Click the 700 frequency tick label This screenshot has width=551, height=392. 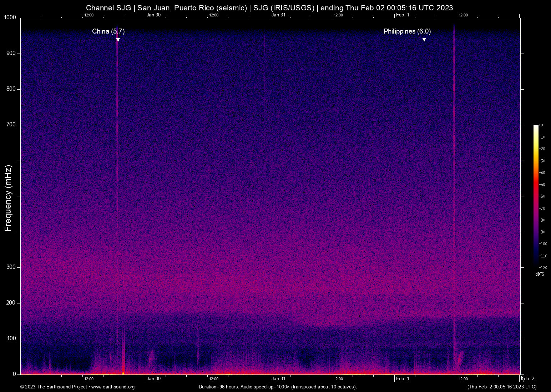pos(11,125)
